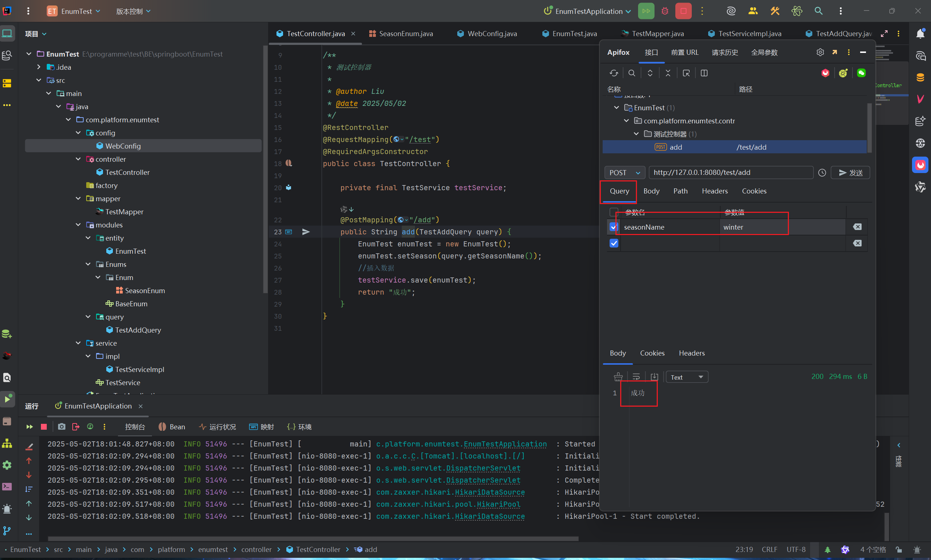Click the debug bug icon
The image size is (931, 560).
[665, 11]
